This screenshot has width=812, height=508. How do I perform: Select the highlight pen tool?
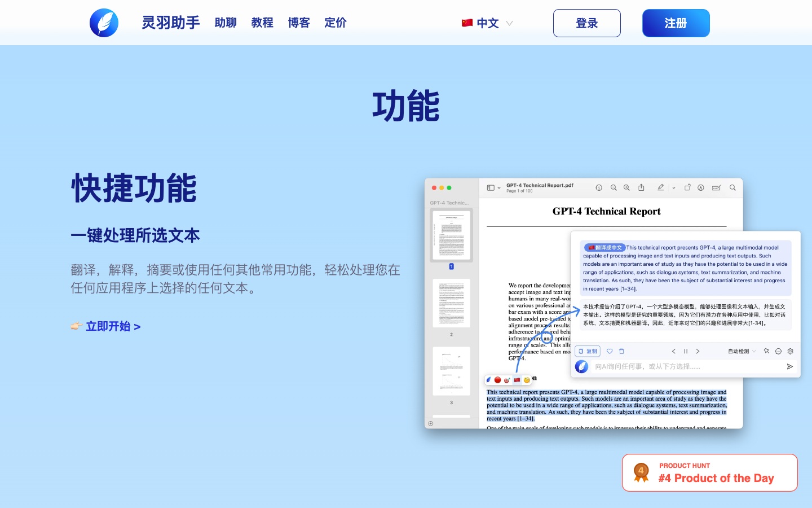point(660,187)
